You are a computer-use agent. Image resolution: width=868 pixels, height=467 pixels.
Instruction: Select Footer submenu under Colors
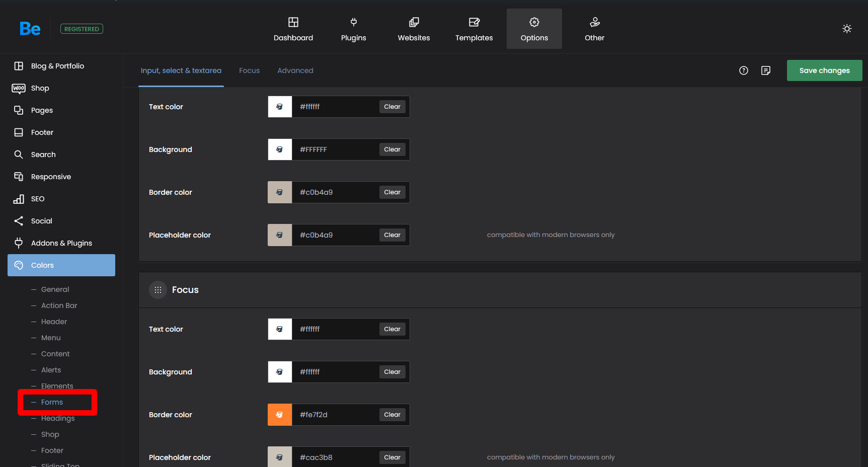(x=52, y=450)
